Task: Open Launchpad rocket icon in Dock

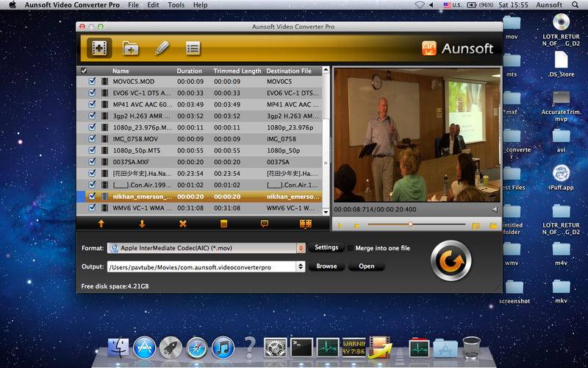Action: pyautogui.click(x=171, y=347)
